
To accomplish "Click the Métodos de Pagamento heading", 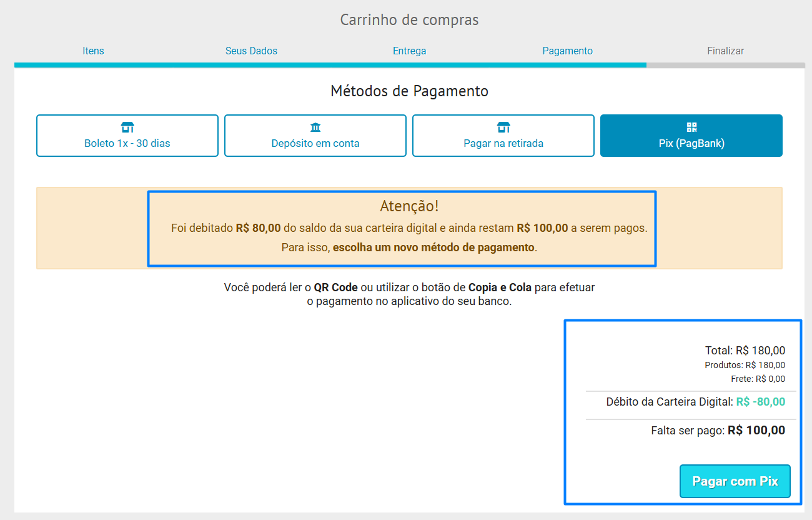I will pyautogui.click(x=409, y=91).
